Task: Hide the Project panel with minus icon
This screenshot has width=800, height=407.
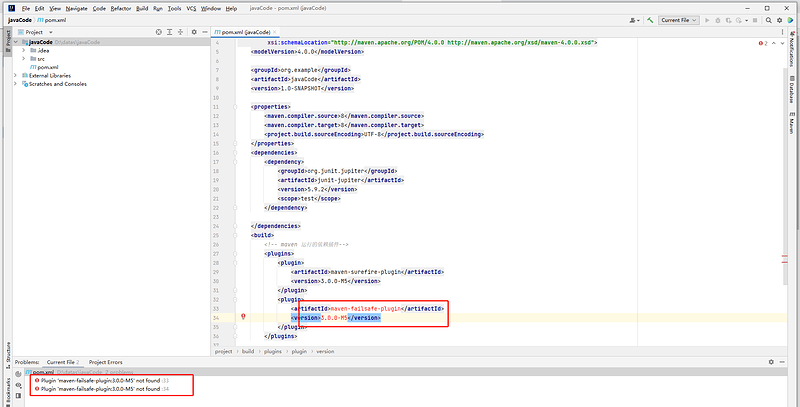Action: coord(205,32)
